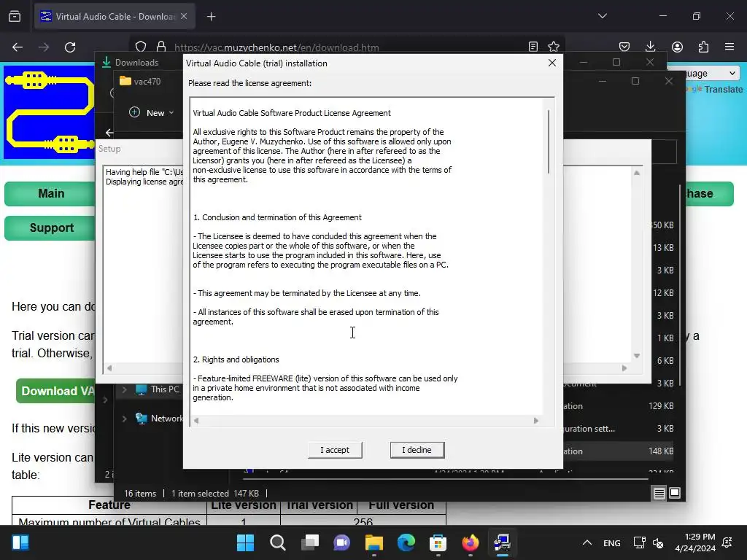747x560 pixels.
Task: Open File Explorer from taskbar
Action: point(374,542)
